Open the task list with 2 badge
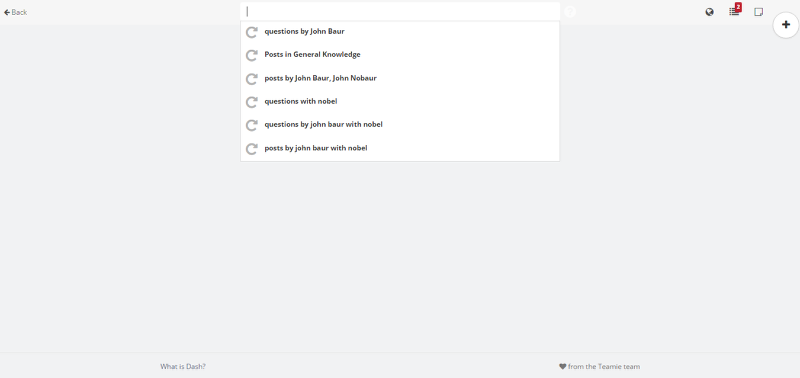 tap(734, 12)
